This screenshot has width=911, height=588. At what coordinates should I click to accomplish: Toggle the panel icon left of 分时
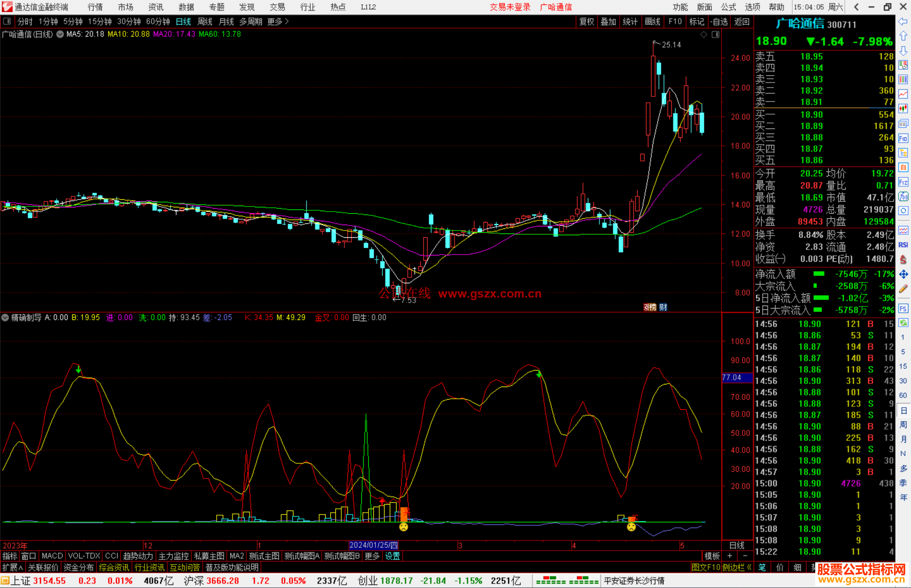tap(7, 21)
